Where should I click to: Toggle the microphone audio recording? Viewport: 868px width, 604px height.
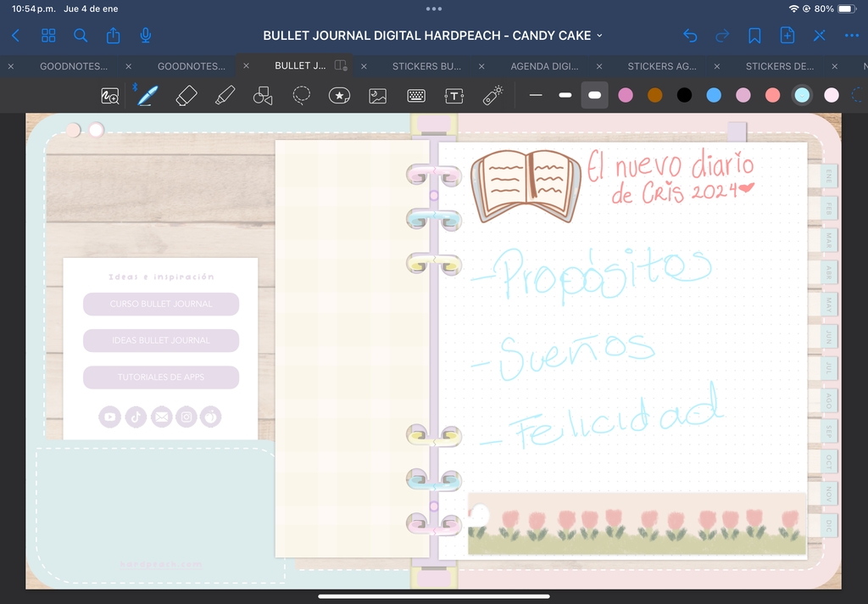(146, 36)
